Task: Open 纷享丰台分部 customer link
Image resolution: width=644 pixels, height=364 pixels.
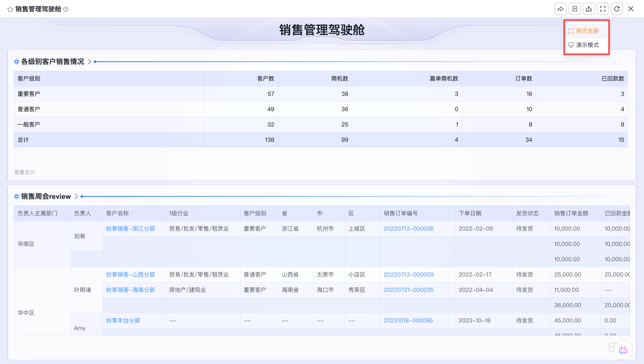Action: pos(123,320)
